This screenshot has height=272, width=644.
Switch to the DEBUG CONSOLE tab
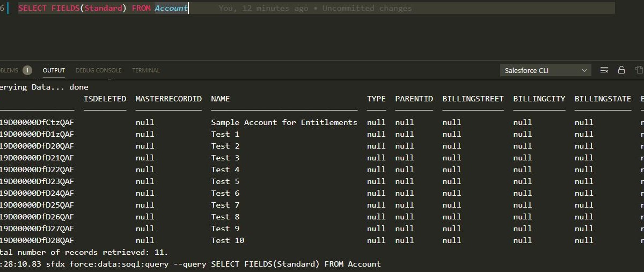point(99,70)
